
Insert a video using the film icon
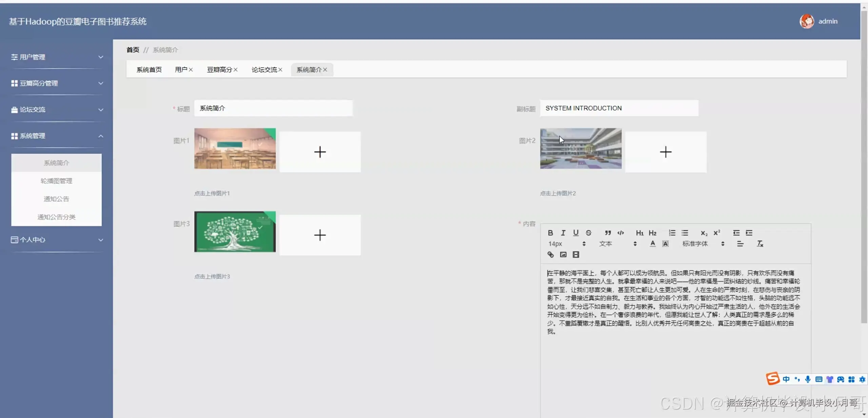coord(576,255)
